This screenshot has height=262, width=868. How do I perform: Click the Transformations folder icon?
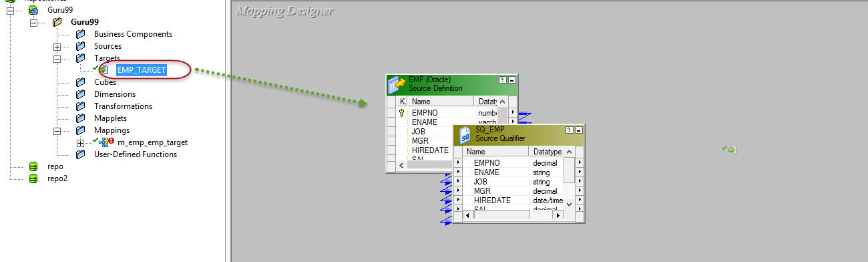pos(81,106)
